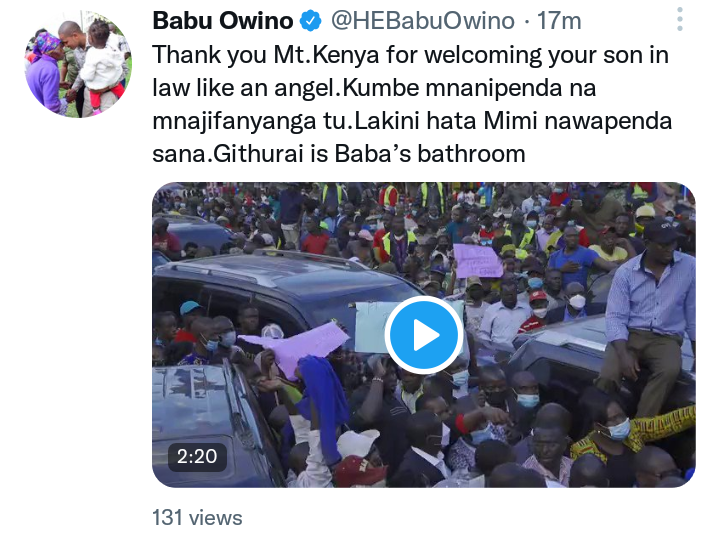The image size is (720, 553).
Task: Click the person in the red cap at the bottom of the video
Action: pyautogui.click(x=360, y=471)
